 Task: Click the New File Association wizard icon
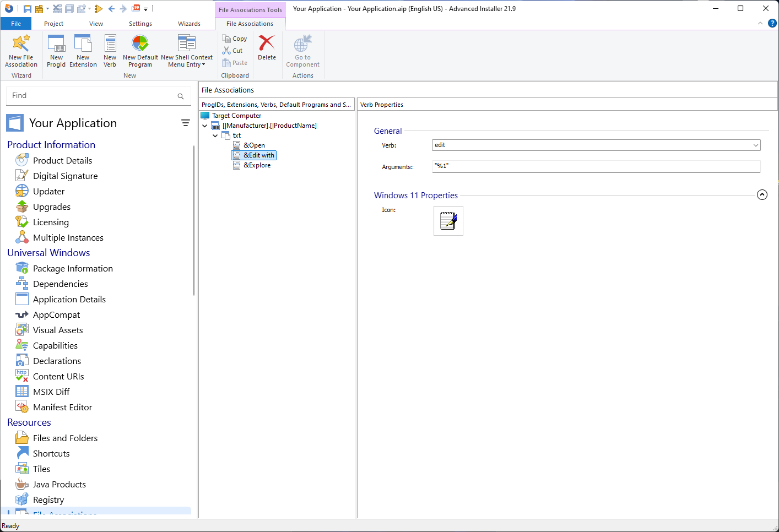[21, 51]
